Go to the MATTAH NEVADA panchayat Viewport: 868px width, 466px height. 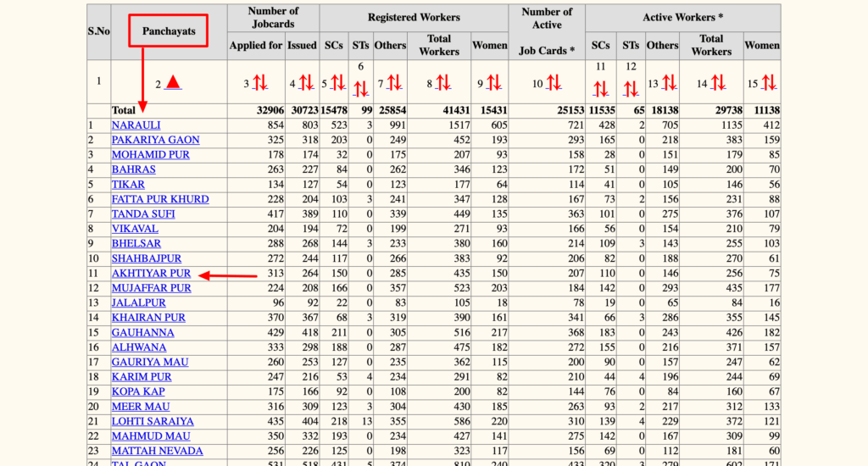pyautogui.click(x=157, y=451)
